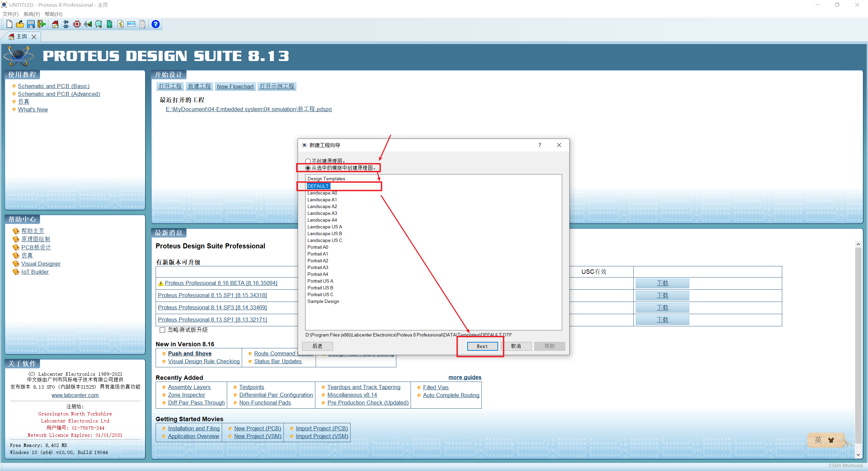Click the question mark in wizard title bar

click(x=539, y=145)
